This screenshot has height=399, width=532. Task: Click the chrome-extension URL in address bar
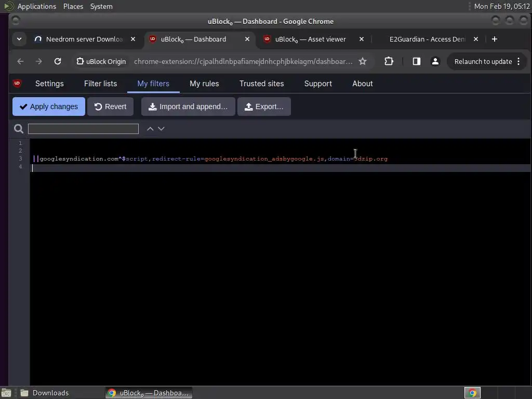point(243,61)
